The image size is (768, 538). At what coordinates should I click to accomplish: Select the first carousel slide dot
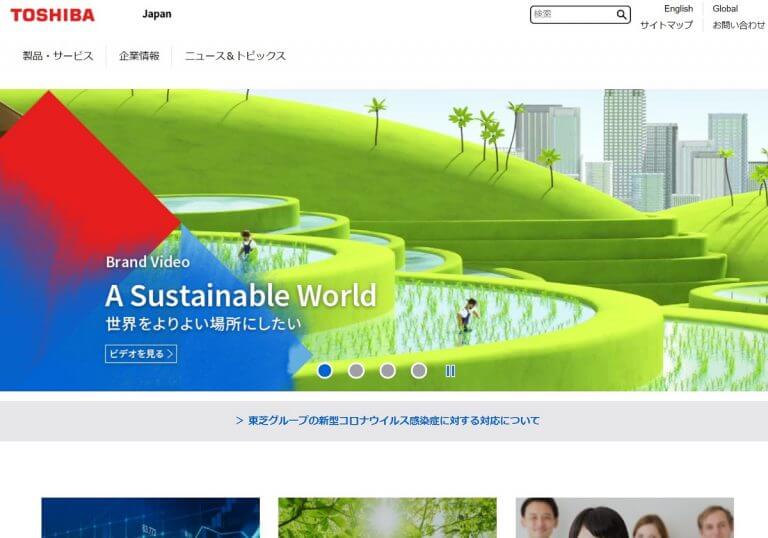tap(325, 371)
